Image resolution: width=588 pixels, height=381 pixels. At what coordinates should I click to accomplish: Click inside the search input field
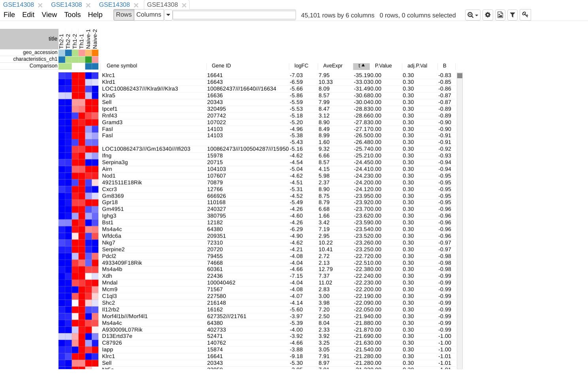pos(234,14)
